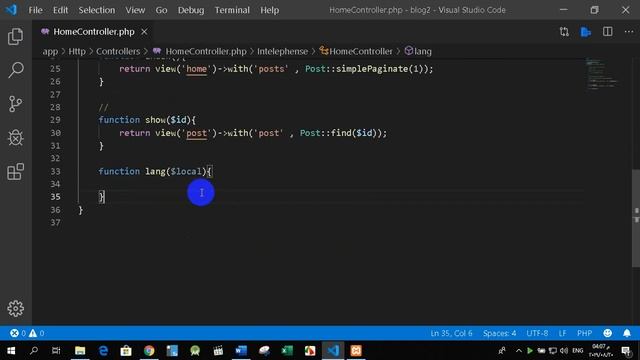This screenshot has width=640, height=360.
Task: Click the blue editor action icon
Action: [x=586, y=32]
